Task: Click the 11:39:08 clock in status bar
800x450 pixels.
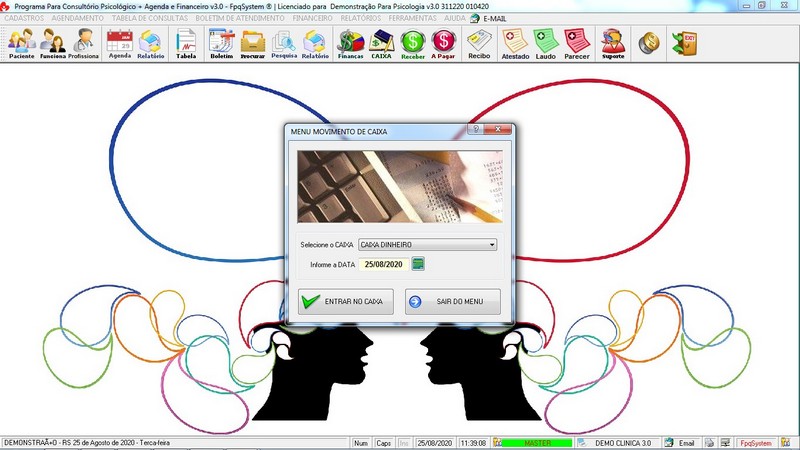Action: (x=473, y=443)
